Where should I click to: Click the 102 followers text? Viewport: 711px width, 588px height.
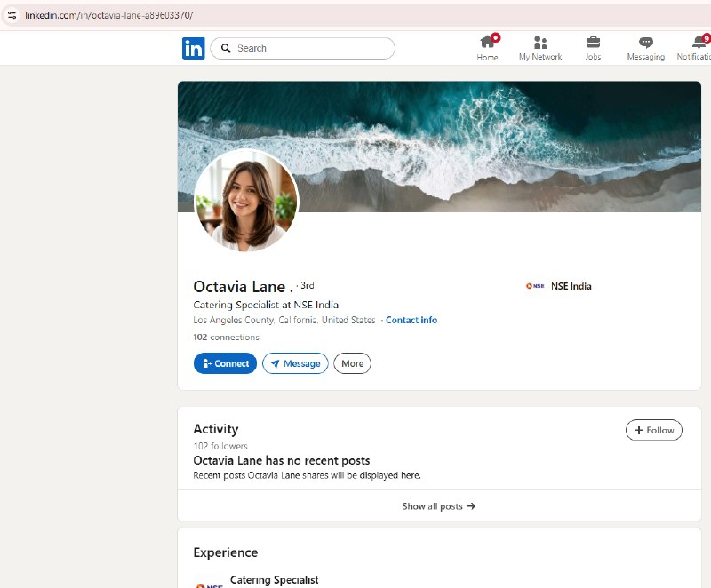pyautogui.click(x=220, y=446)
